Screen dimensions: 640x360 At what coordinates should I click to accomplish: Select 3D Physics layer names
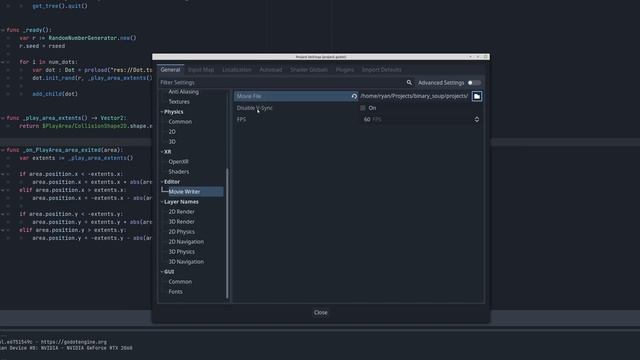pyautogui.click(x=182, y=252)
